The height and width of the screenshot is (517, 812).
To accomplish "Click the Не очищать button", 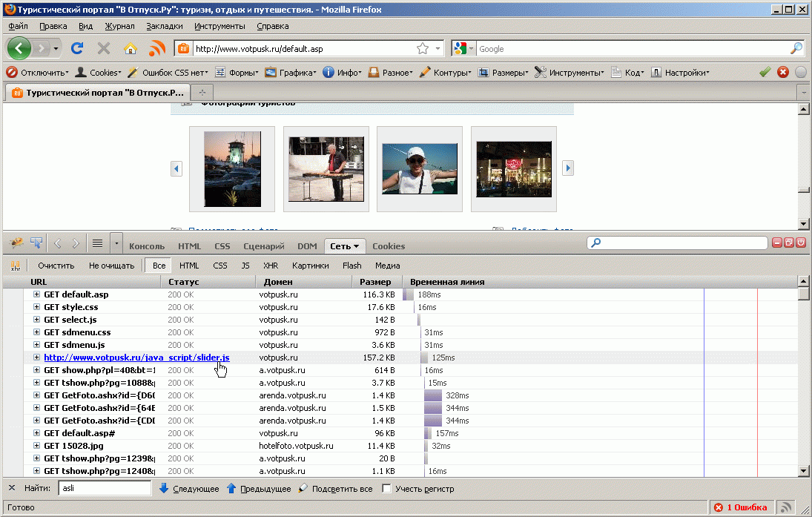I will (111, 266).
